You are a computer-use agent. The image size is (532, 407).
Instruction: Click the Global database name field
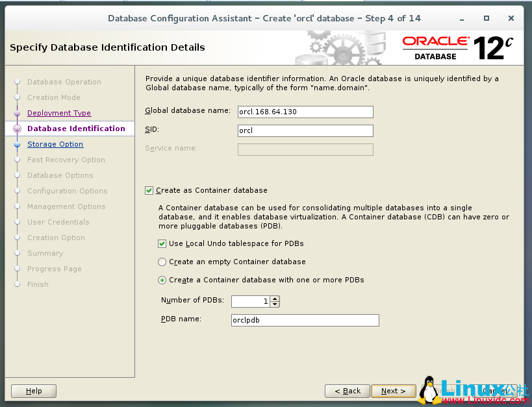(x=305, y=111)
